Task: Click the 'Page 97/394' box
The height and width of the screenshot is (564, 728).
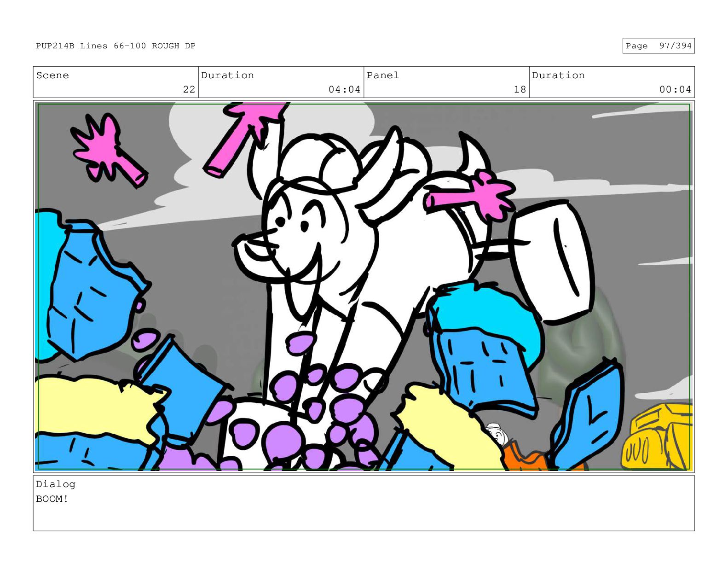Action: click(658, 46)
